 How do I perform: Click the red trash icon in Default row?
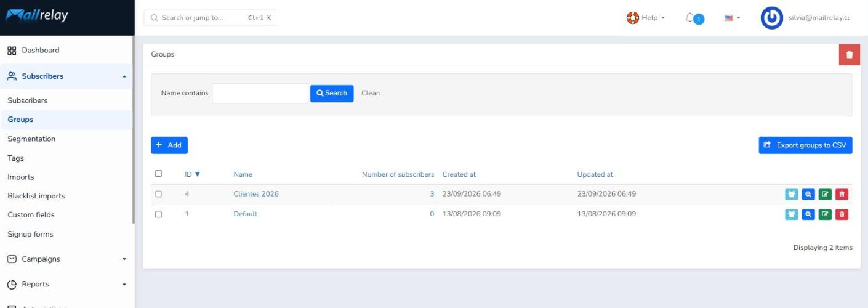tap(842, 214)
